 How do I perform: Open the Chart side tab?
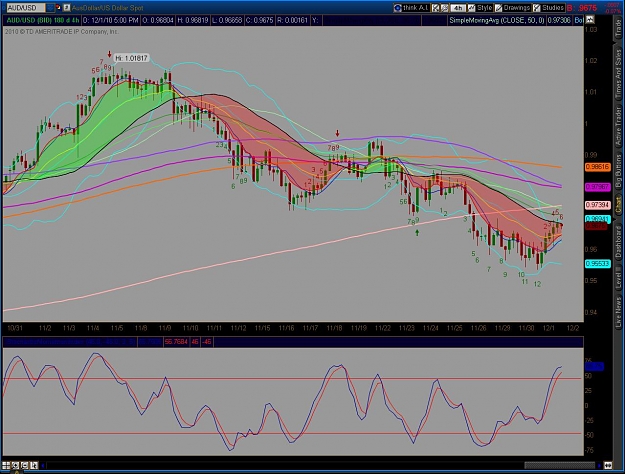619,205
